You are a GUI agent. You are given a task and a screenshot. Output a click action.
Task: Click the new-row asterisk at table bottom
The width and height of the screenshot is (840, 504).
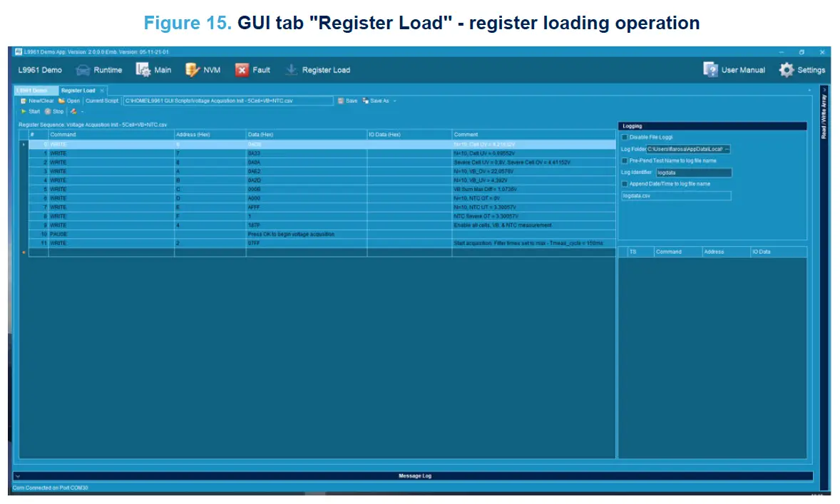24,252
